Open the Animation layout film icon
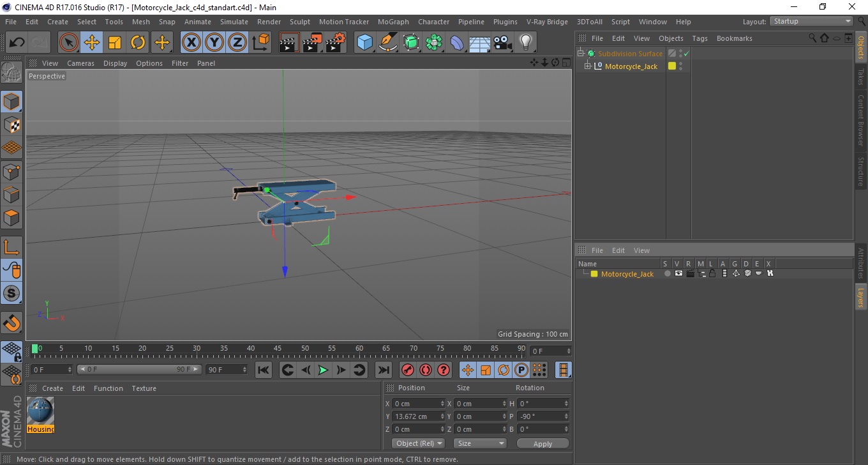 tap(564, 370)
